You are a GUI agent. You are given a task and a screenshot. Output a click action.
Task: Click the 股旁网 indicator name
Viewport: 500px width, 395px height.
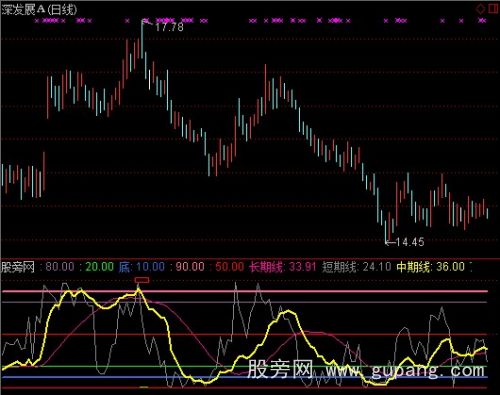[x=18, y=267]
